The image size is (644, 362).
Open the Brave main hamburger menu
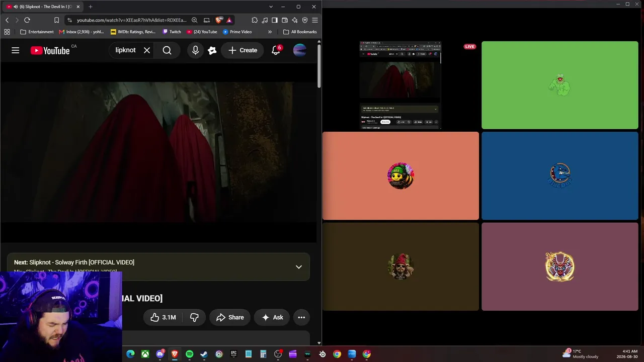[x=315, y=20]
